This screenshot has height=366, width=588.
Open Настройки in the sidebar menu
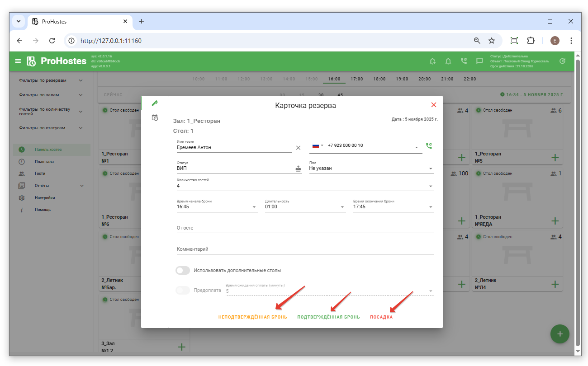[x=45, y=198]
